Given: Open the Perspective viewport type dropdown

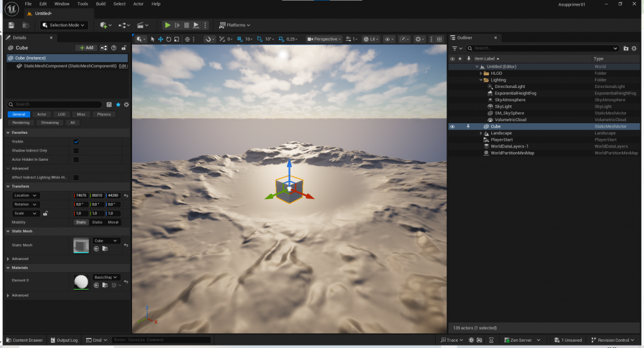Looking at the screenshot, I should click(x=324, y=39).
